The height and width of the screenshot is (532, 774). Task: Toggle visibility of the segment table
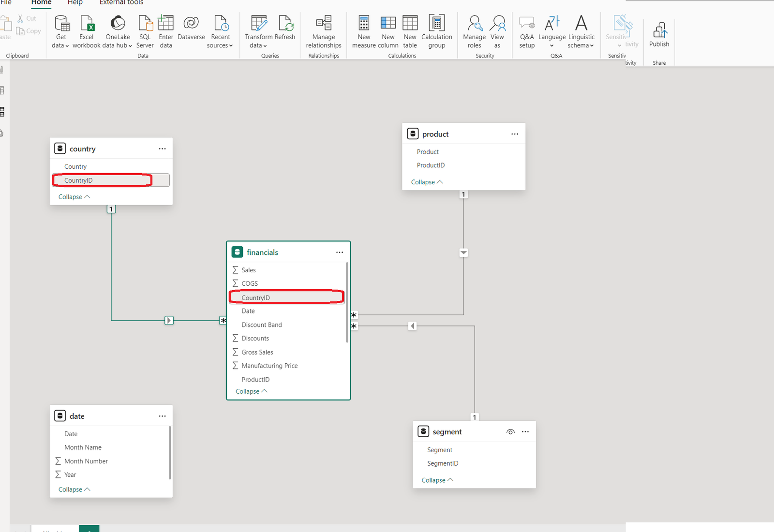coord(510,431)
